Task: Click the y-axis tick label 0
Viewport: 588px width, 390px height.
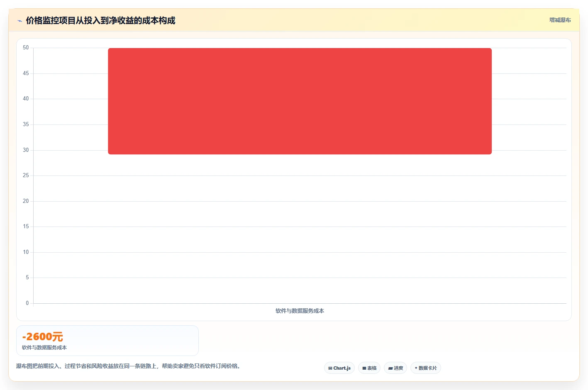Action: point(27,303)
